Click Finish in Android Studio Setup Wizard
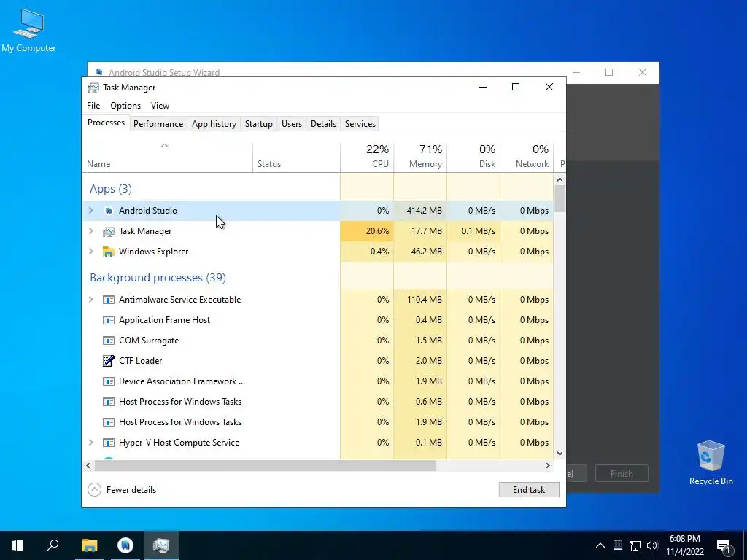The width and height of the screenshot is (747, 560). tap(622, 474)
